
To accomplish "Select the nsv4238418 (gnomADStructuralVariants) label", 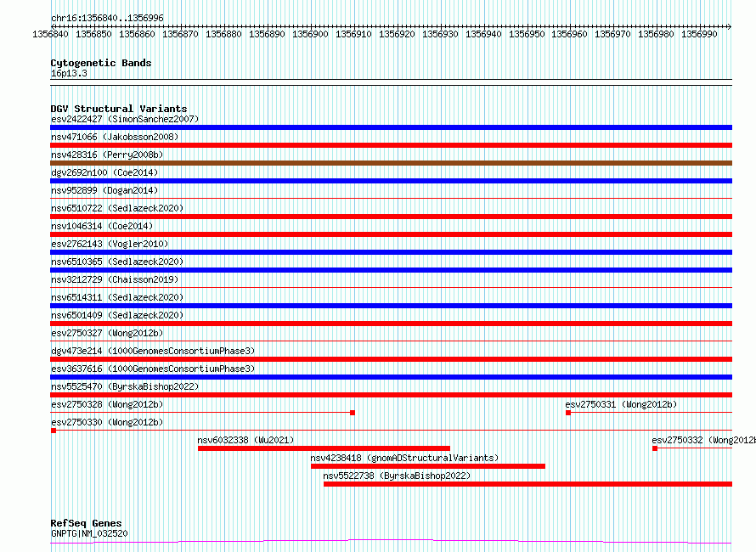I will pos(404,458).
